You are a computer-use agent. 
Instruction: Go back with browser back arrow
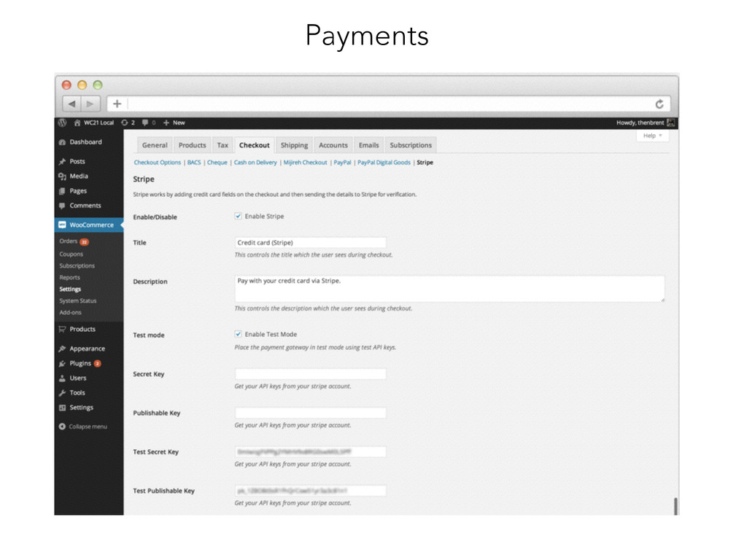click(72, 104)
